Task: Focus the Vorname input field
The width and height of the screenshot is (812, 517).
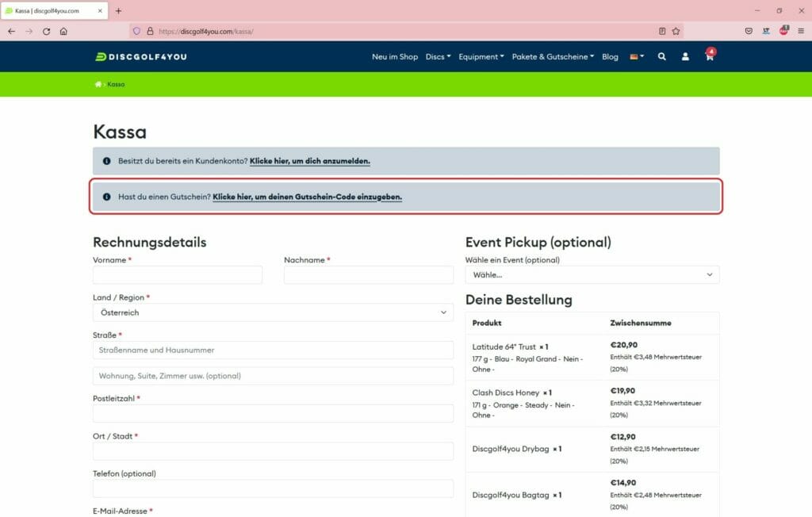Action: pos(177,275)
